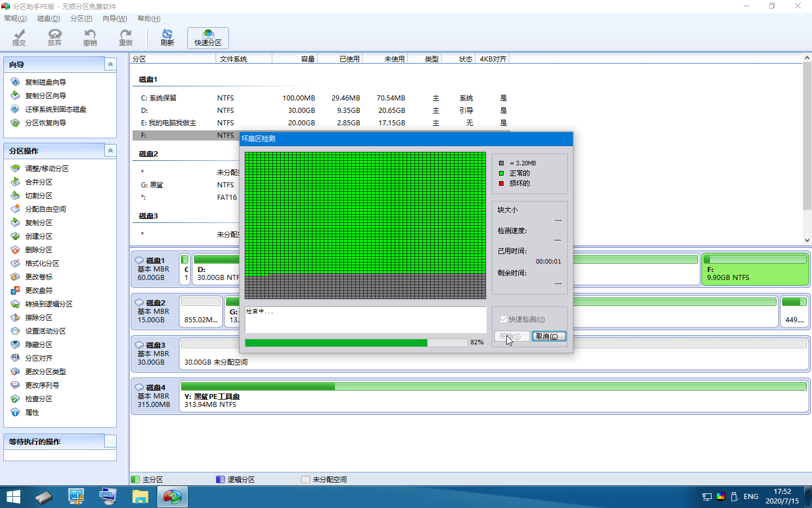Click the 撤销 (Undo) toolbar icon
This screenshot has width=812, height=508.
point(90,38)
